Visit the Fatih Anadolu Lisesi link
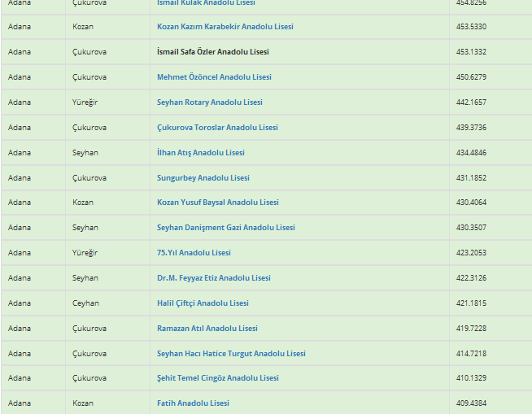The height and width of the screenshot is (414, 532). coord(193,403)
